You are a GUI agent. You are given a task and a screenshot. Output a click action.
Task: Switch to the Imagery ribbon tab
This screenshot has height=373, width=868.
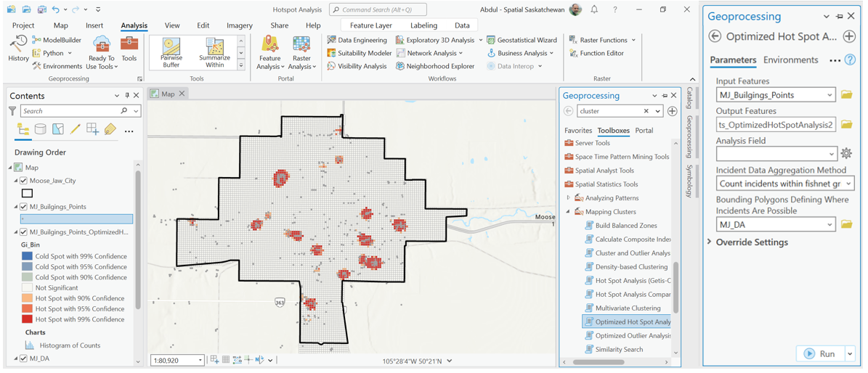coord(239,25)
